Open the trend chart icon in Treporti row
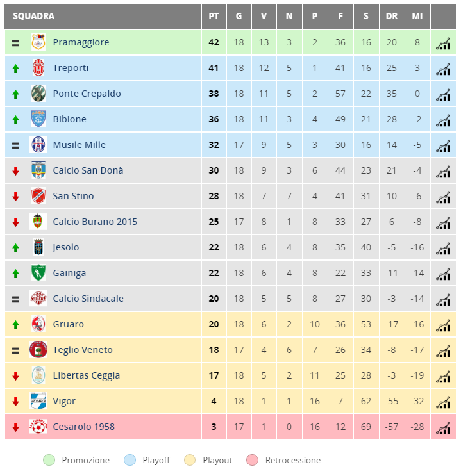Image resolution: width=461 pixels, height=476 pixels. (443, 70)
